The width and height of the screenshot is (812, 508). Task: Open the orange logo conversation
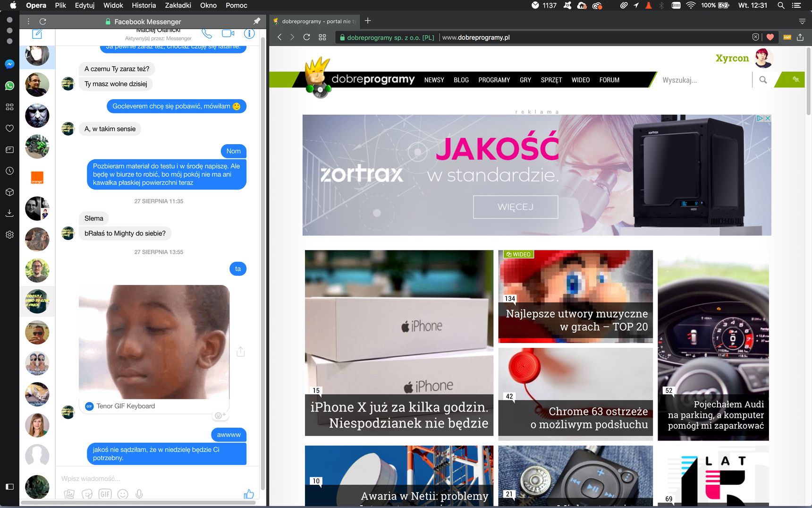click(37, 178)
